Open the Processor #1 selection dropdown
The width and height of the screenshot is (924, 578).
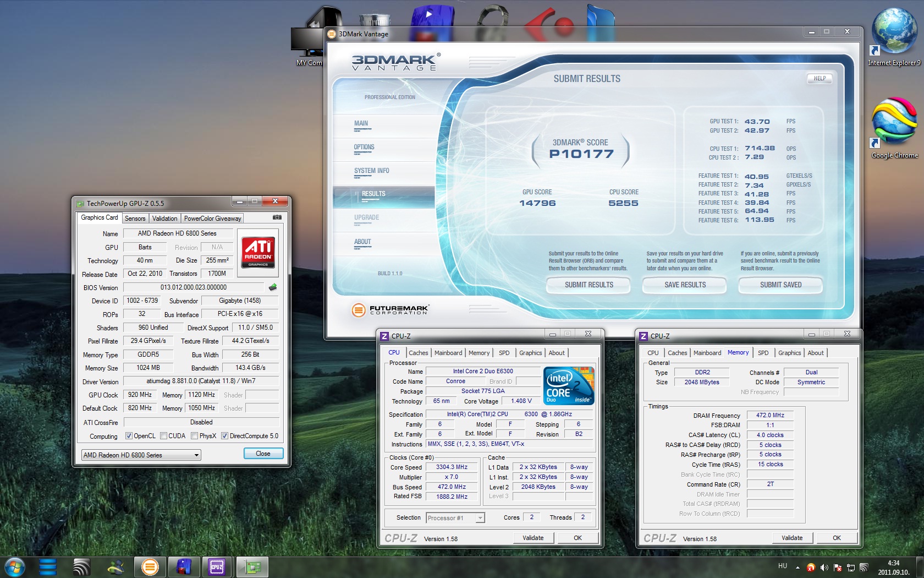456,518
